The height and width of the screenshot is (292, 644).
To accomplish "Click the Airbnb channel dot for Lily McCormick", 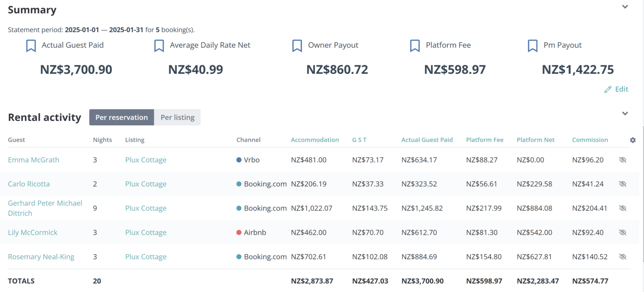I will pos(239,232).
